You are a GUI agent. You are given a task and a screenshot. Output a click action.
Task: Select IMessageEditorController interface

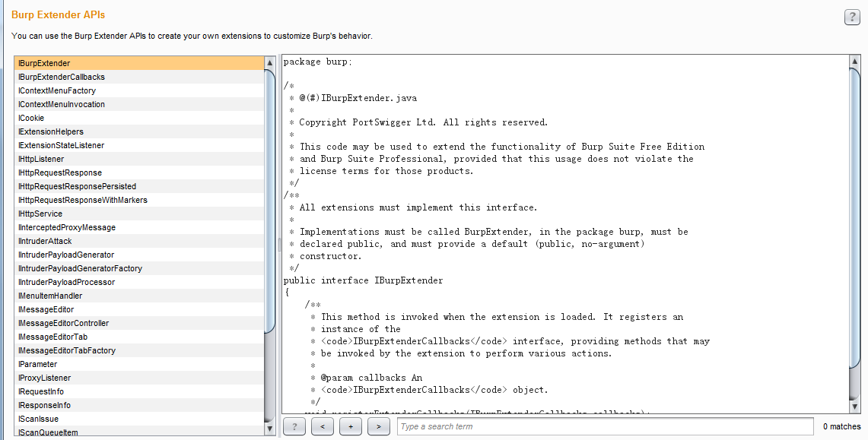(x=139, y=323)
